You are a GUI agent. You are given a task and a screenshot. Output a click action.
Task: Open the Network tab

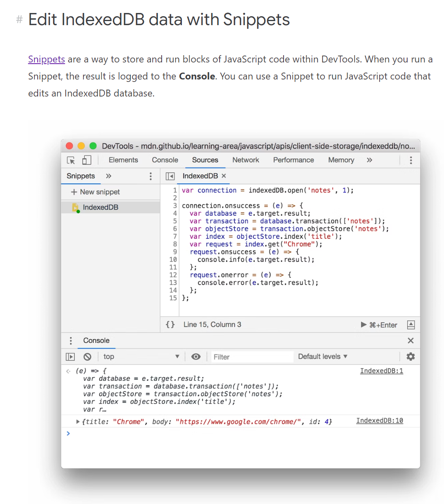click(245, 160)
